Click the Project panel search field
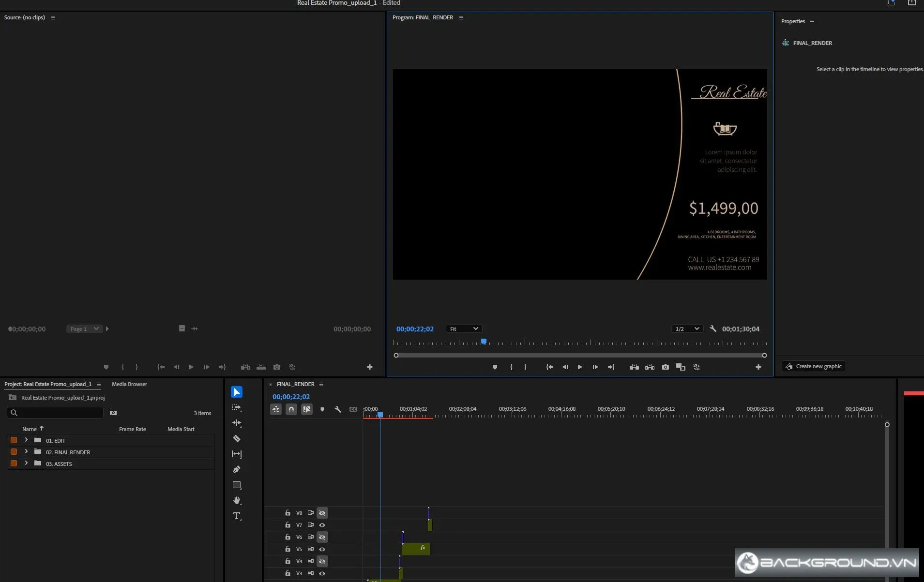The image size is (924, 582). (x=55, y=413)
